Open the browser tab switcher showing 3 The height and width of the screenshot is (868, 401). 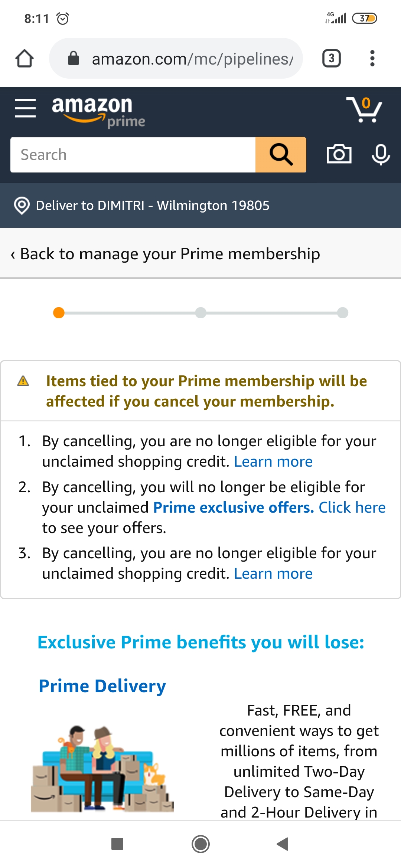pyautogui.click(x=331, y=59)
